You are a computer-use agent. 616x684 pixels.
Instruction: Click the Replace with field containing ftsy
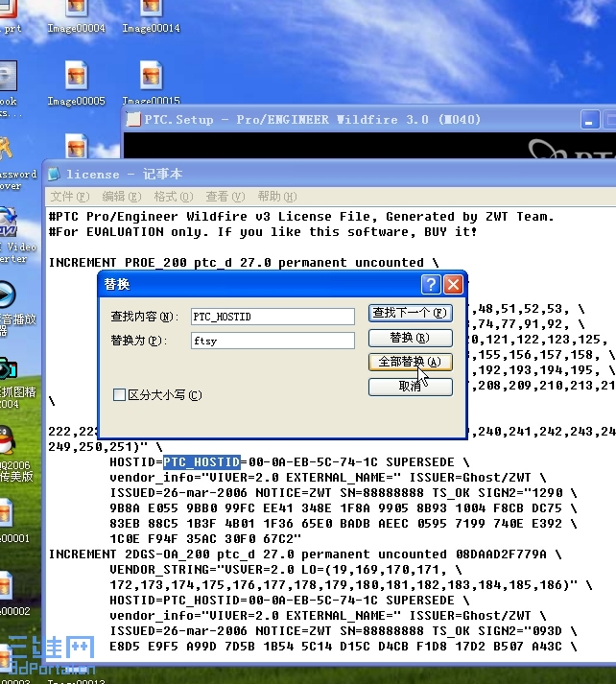coord(272,341)
